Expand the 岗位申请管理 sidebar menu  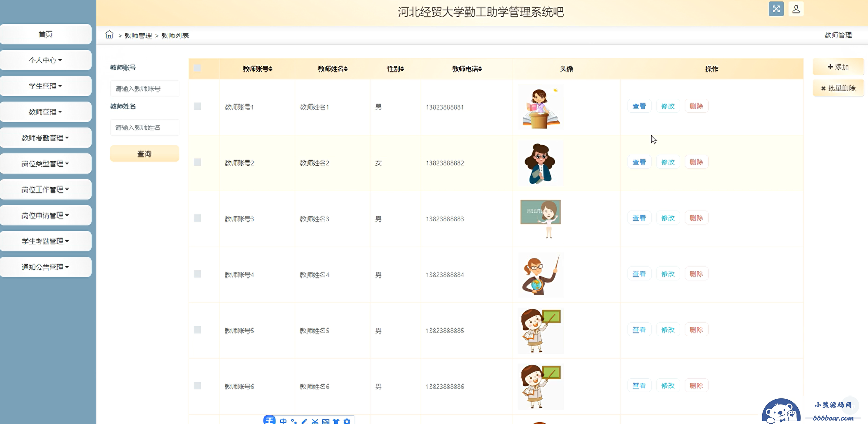pyautogui.click(x=46, y=215)
